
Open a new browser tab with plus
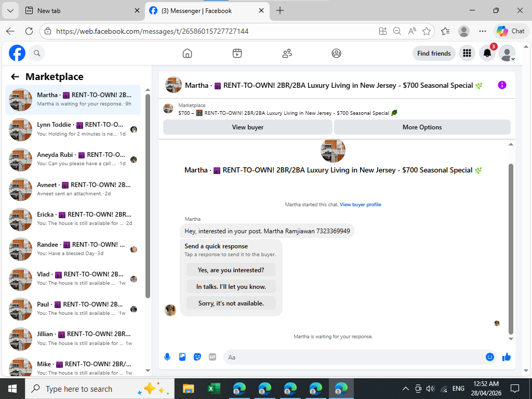[x=280, y=10]
